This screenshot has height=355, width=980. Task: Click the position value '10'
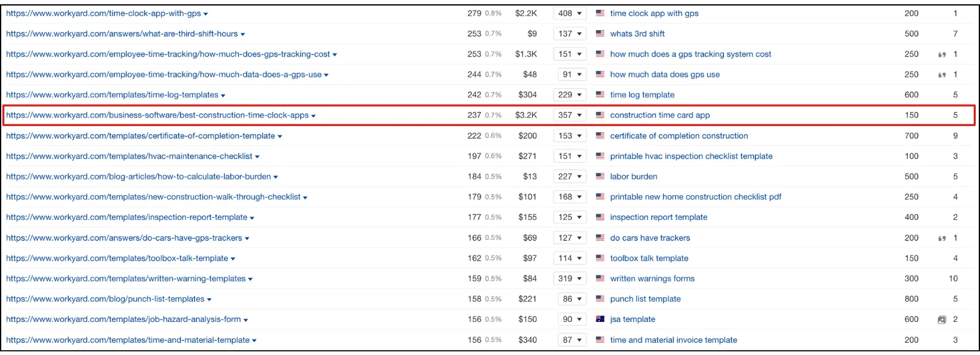click(953, 278)
